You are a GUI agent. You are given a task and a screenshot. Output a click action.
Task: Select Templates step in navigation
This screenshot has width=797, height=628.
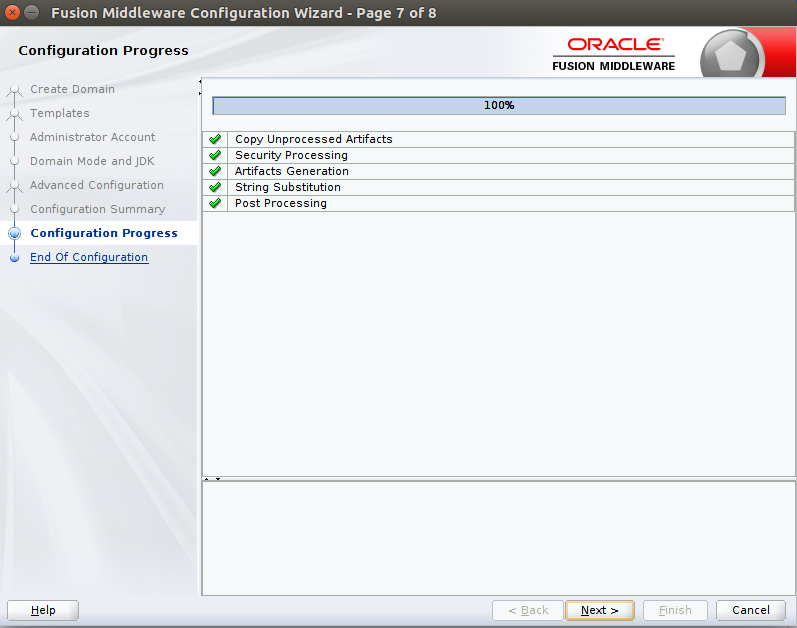[59, 113]
